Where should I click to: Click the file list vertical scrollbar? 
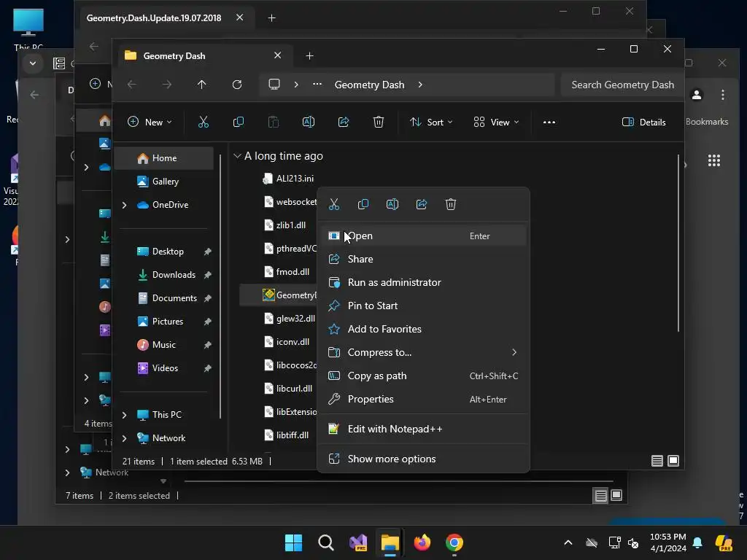[678, 243]
